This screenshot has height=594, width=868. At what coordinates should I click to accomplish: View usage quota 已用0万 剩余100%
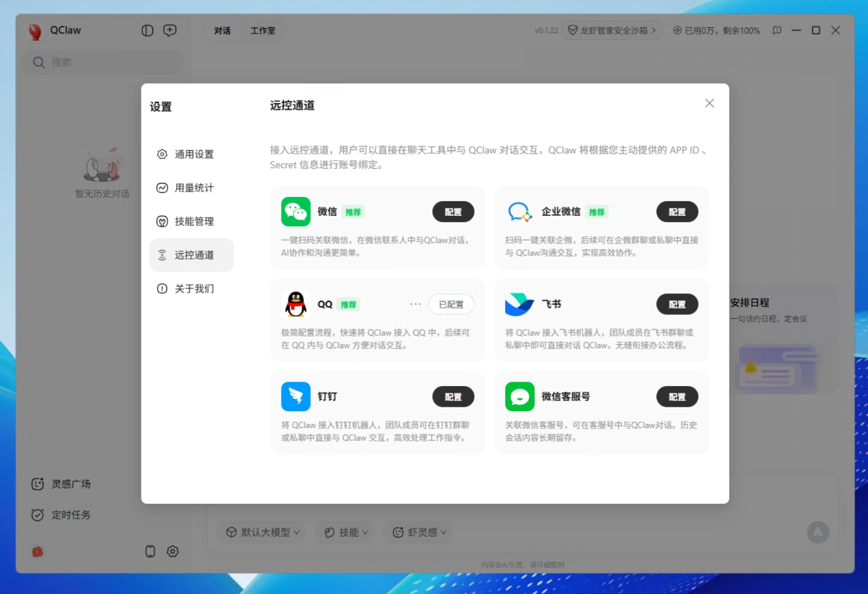point(716,30)
